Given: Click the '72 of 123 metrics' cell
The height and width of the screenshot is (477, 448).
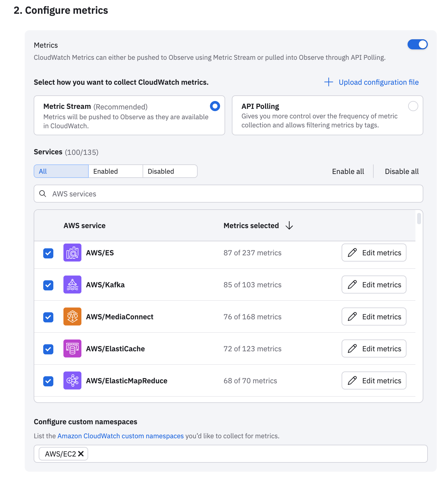Looking at the screenshot, I should click(252, 349).
